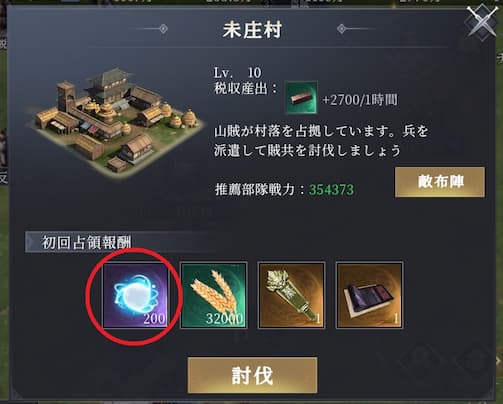Tap the blue energy orb reward
Viewport: 503px width, 404px height.
(x=135, y=295)
